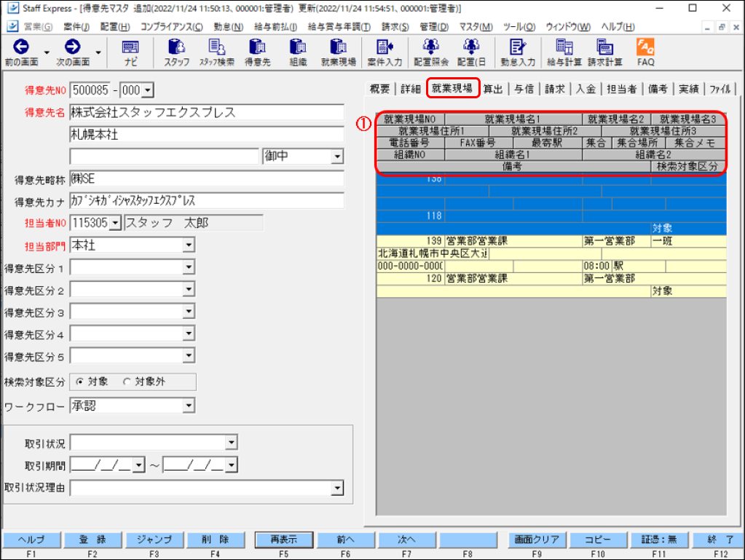Open the FAQ toolbar icon
The image size is (745, 560).
click(646, 52)
